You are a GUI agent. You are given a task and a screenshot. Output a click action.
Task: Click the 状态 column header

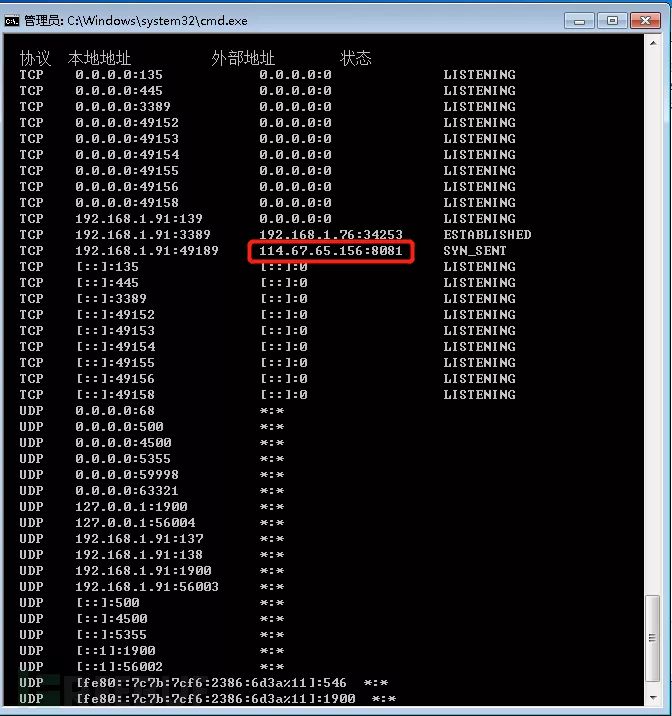coord(356,58)
